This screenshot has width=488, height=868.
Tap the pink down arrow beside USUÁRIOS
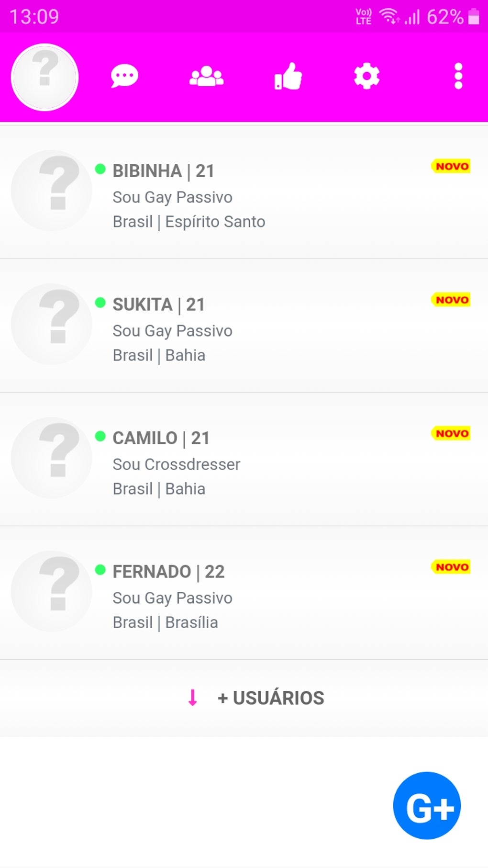coord(193,698)
